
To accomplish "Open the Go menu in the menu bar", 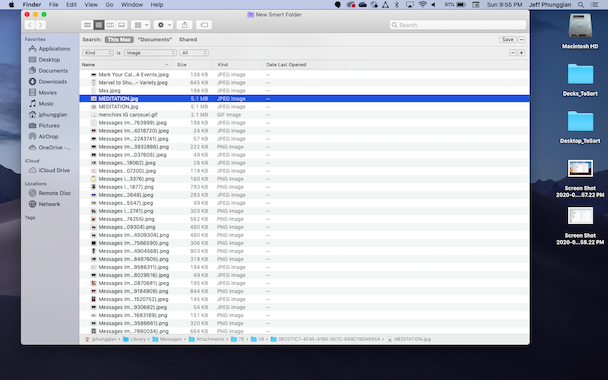I will [109, 5].
